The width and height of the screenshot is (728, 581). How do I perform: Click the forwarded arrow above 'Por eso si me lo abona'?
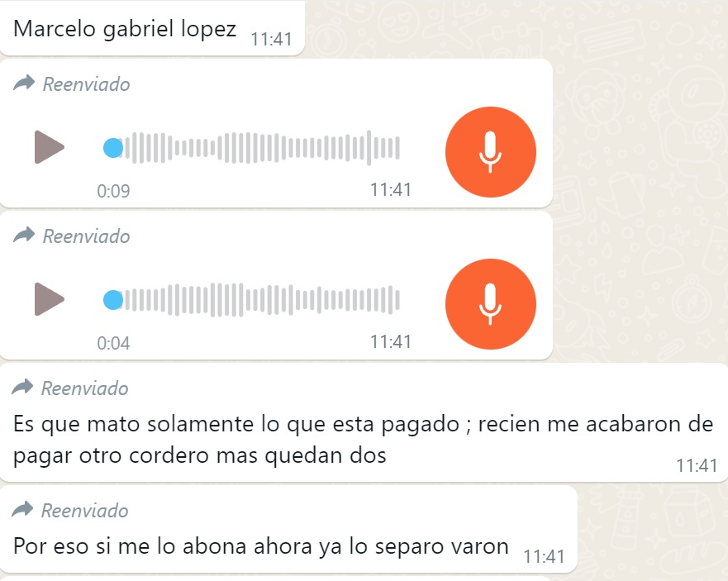point(23,509)
